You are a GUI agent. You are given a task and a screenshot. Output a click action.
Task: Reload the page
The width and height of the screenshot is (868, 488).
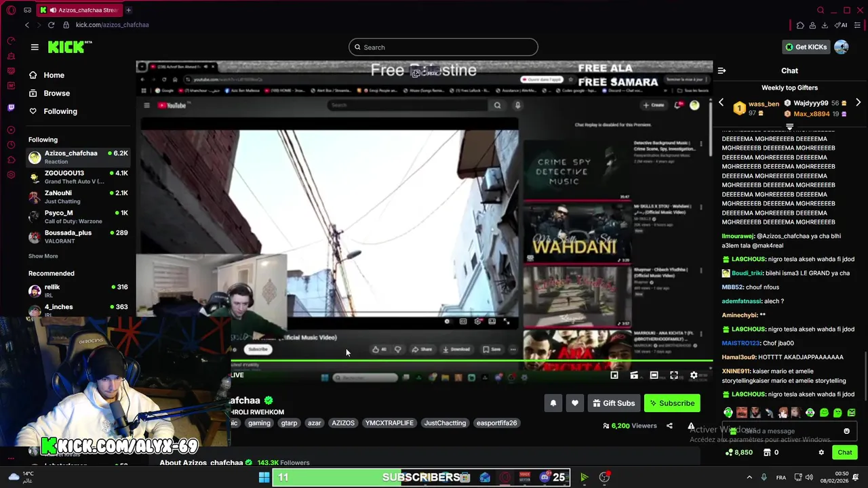tap(51, 25)
